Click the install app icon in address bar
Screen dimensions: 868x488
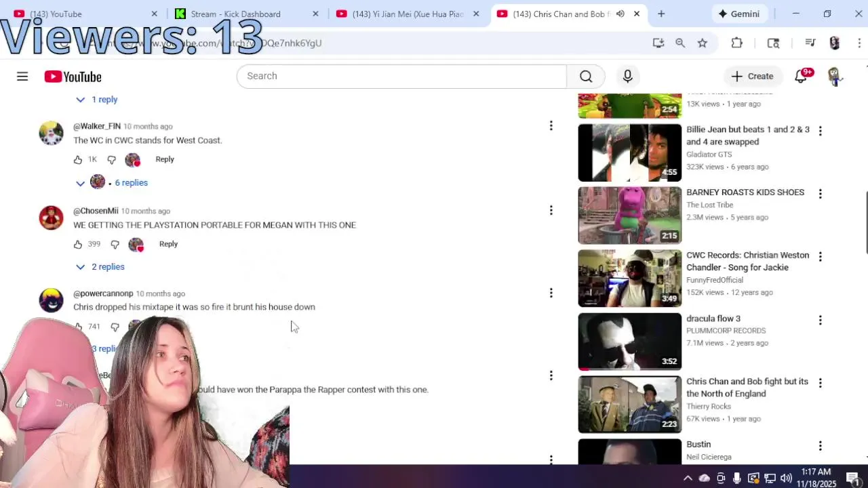[658, 43]
